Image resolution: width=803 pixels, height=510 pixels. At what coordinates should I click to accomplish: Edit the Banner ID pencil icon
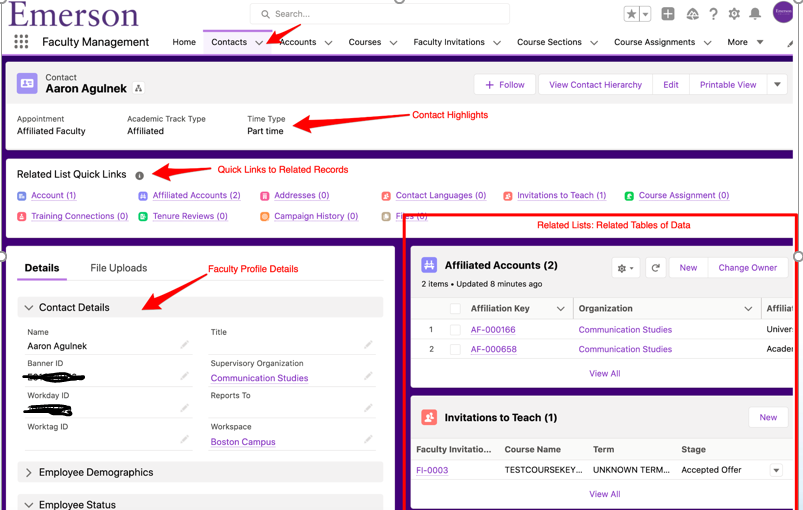click(184, 376)
